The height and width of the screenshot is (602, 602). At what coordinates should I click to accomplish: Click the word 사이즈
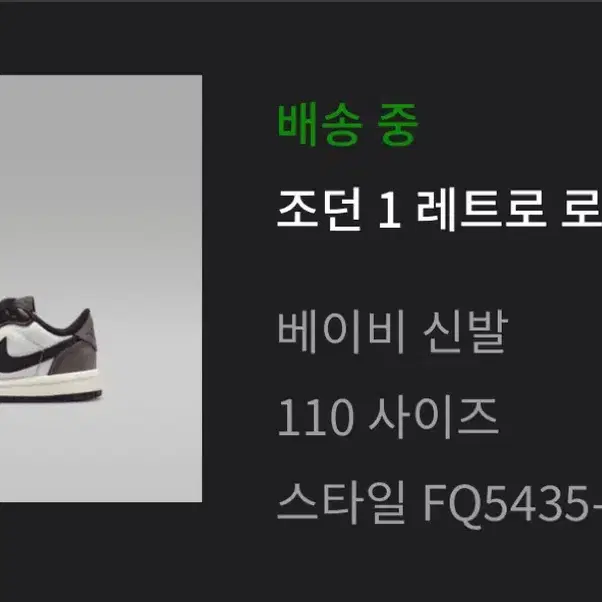coord(434,418)
